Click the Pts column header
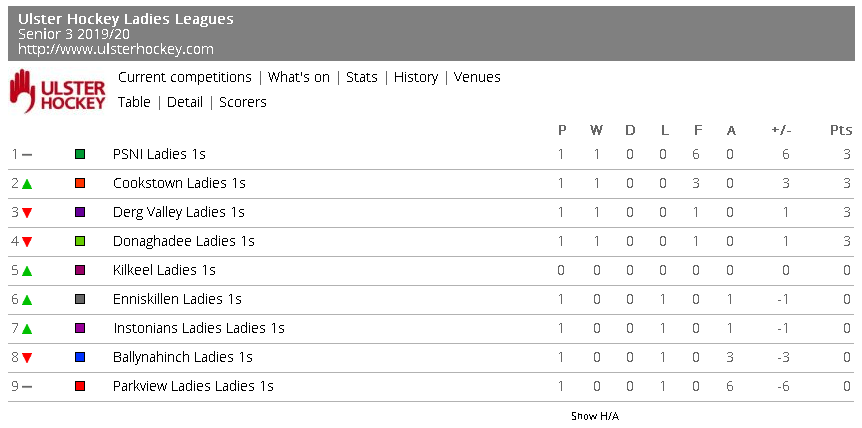 pos(840,130)
